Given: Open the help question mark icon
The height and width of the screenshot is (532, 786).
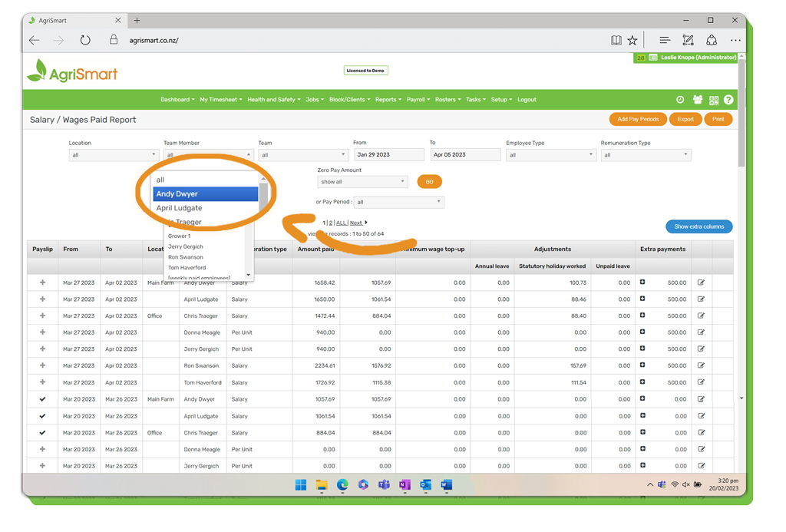Looking at the screenshot, I should (x=728, y=100).
